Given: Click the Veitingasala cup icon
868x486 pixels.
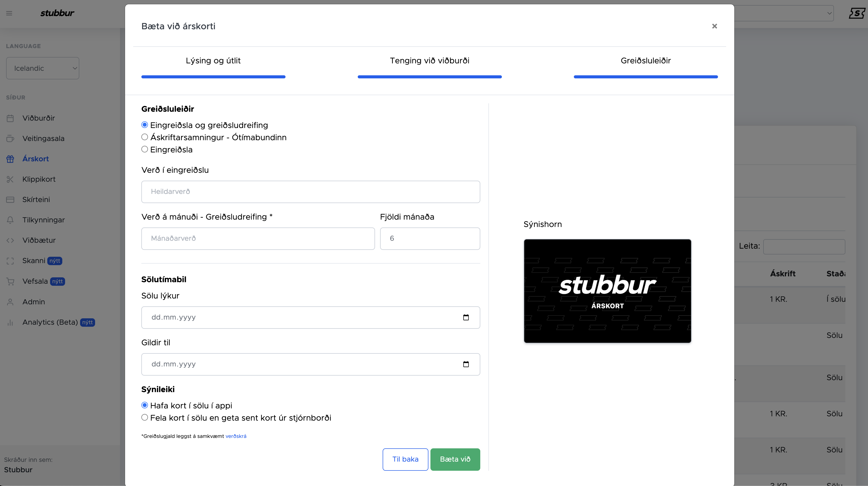Looking at the screenshot, I should 10,139.
